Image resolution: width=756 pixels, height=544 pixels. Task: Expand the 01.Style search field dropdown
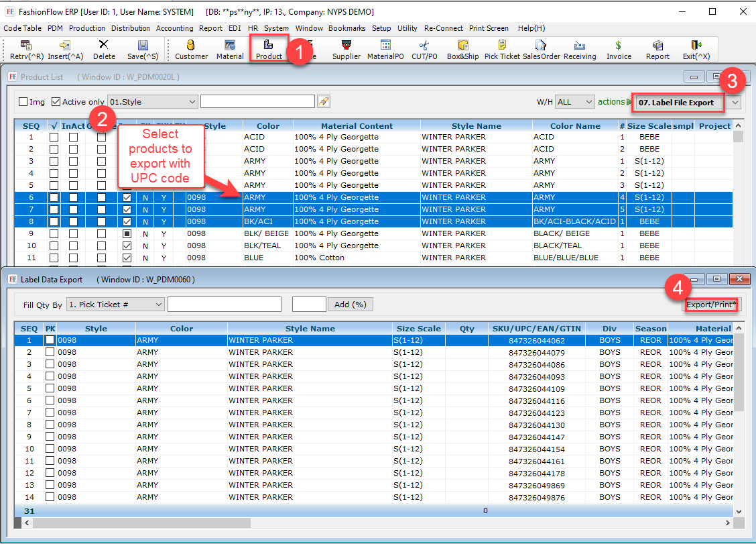[x=192, y=102]
